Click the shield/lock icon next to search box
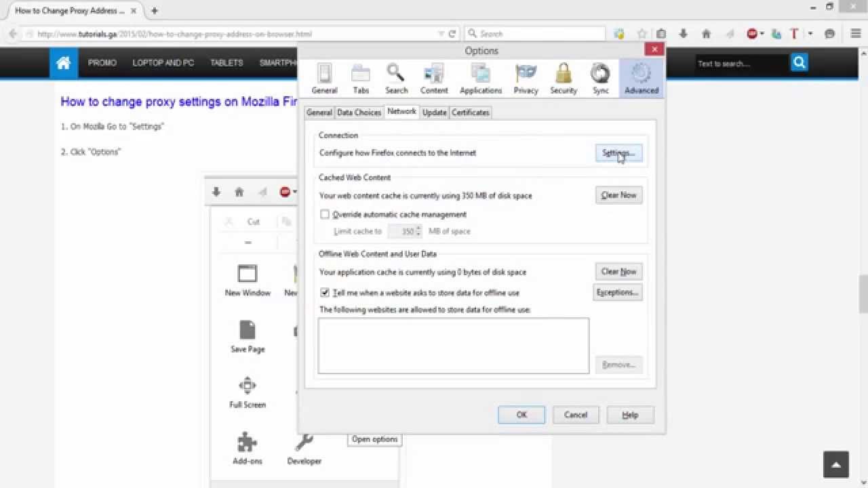The image size is (868, 488). (x=619, y=34)
